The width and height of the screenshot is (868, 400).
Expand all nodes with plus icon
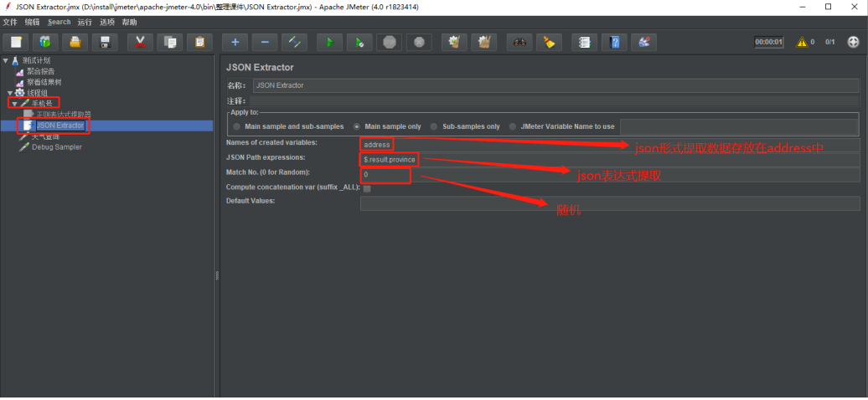pos(235,42)
